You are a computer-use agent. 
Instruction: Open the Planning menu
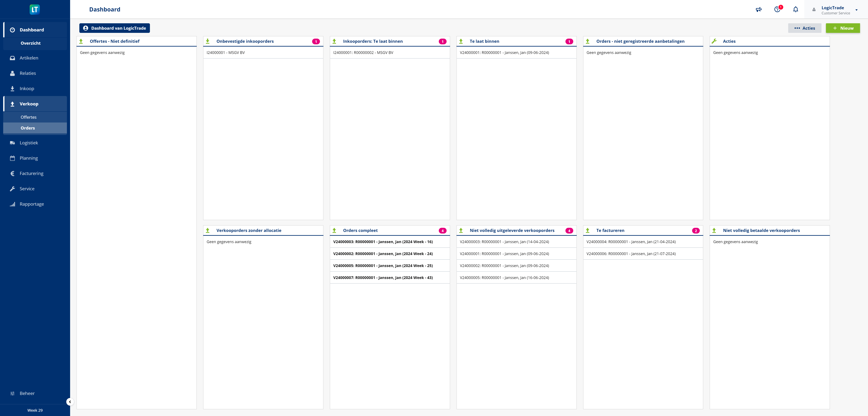(x=35, y=158)
